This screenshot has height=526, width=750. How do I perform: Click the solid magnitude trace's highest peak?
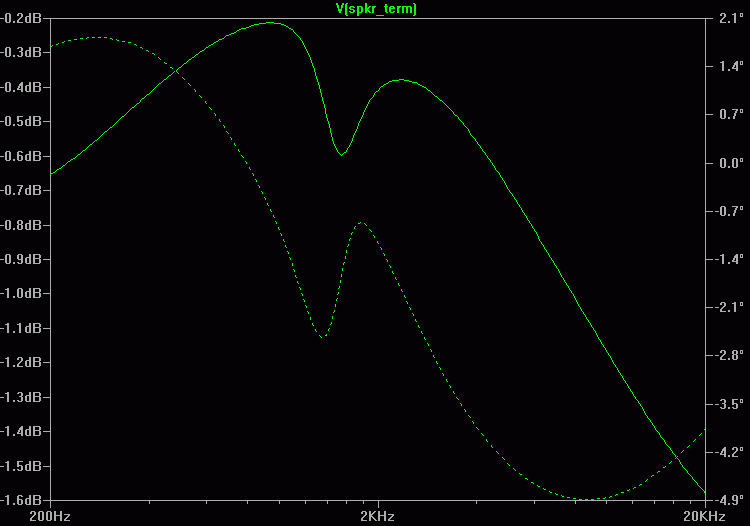[271, 22]
